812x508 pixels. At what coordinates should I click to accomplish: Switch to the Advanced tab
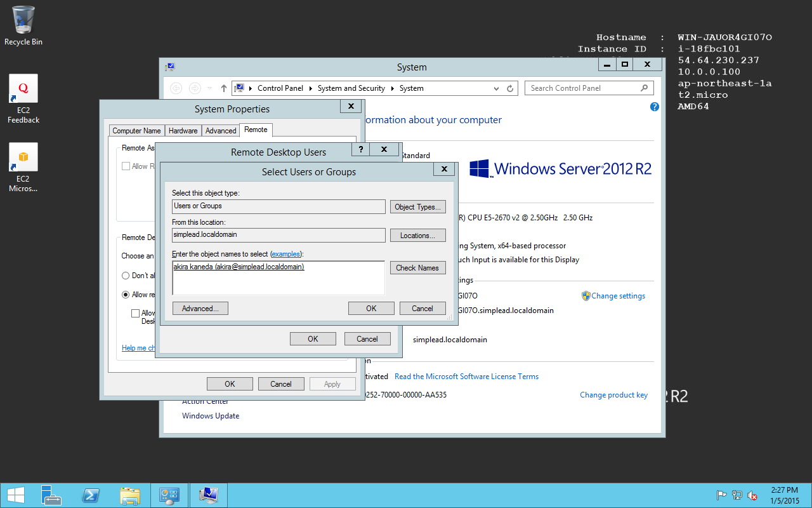tap(221, 131)
